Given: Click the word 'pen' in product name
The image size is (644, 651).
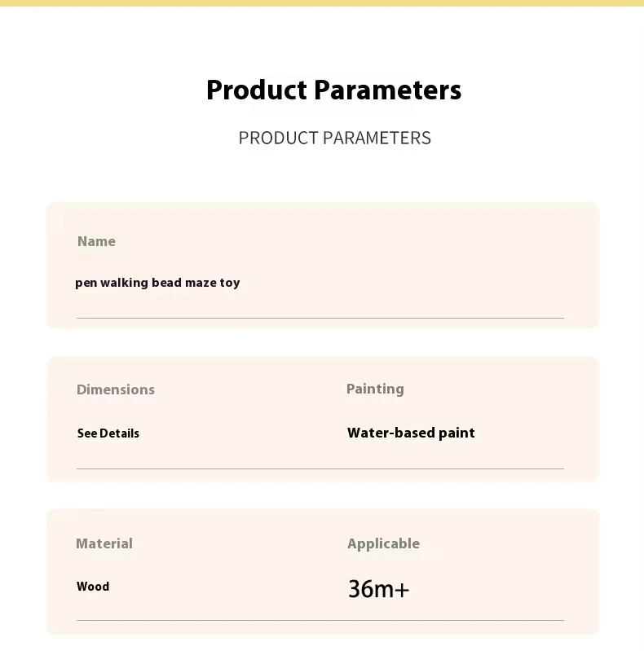Looking at the screenshot, I should (x=86, y=284).
